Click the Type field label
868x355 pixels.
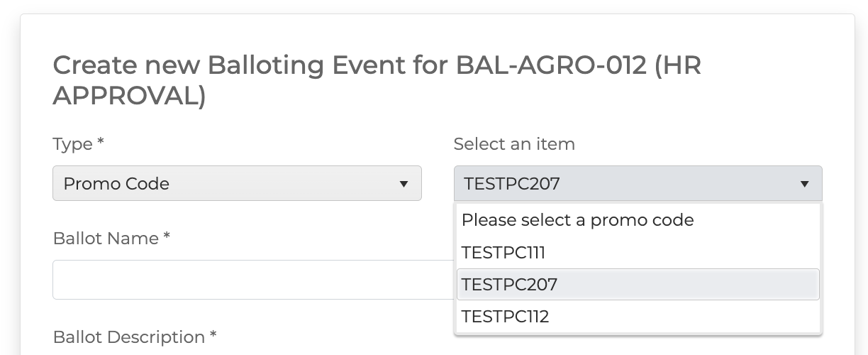point(73,144)
